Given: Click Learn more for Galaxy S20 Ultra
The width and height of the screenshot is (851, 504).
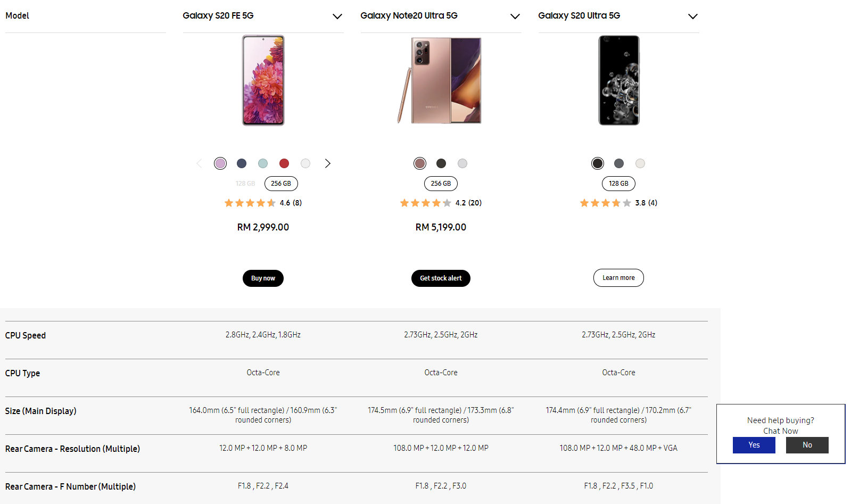Looking at the screenshot, I should [x=618, y=277].
